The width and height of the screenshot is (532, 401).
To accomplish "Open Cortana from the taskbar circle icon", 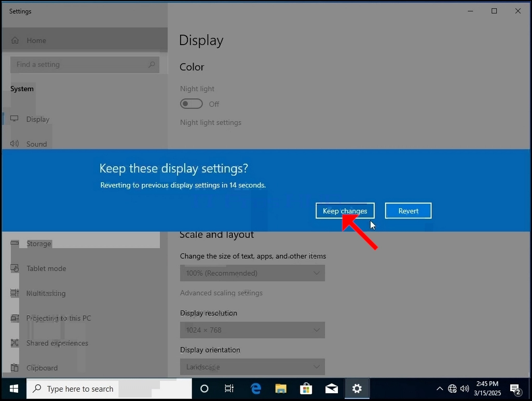I will pos(204,389).
